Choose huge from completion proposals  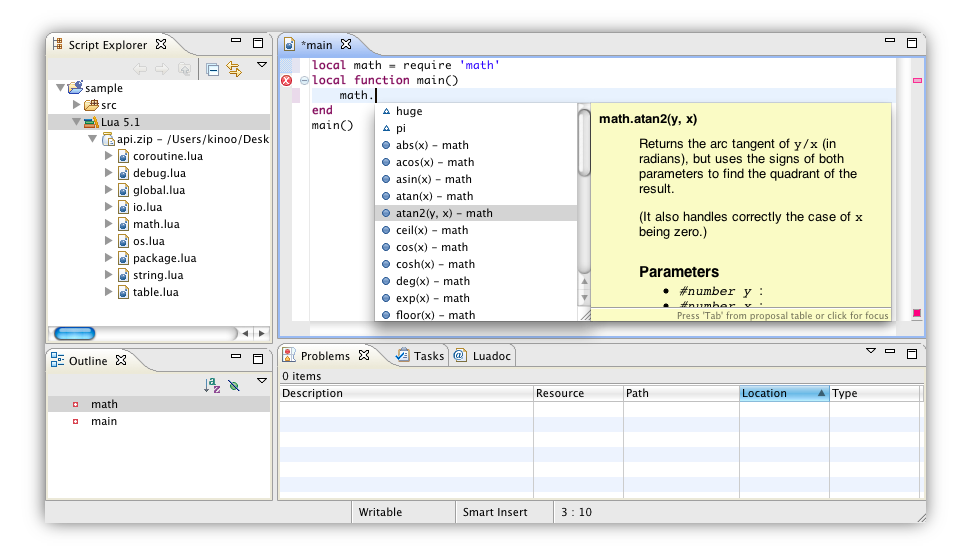pos(476,111)
